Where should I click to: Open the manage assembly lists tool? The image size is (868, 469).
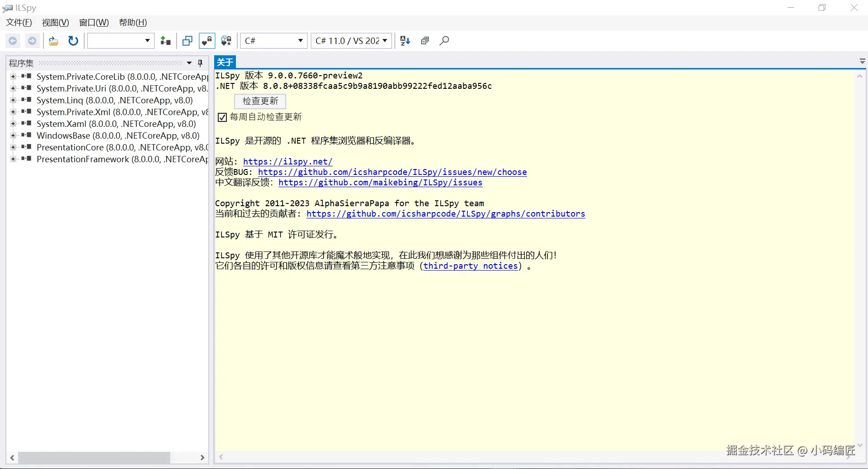166,41
